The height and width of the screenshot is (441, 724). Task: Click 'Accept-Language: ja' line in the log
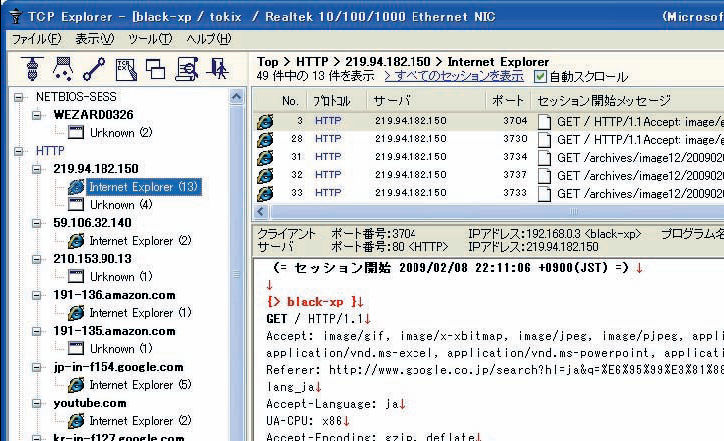[336, 404]
